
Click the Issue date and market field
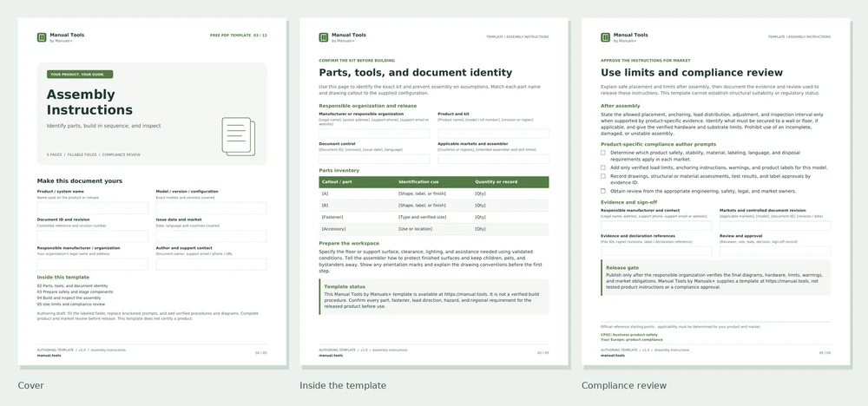click(212, 236)
